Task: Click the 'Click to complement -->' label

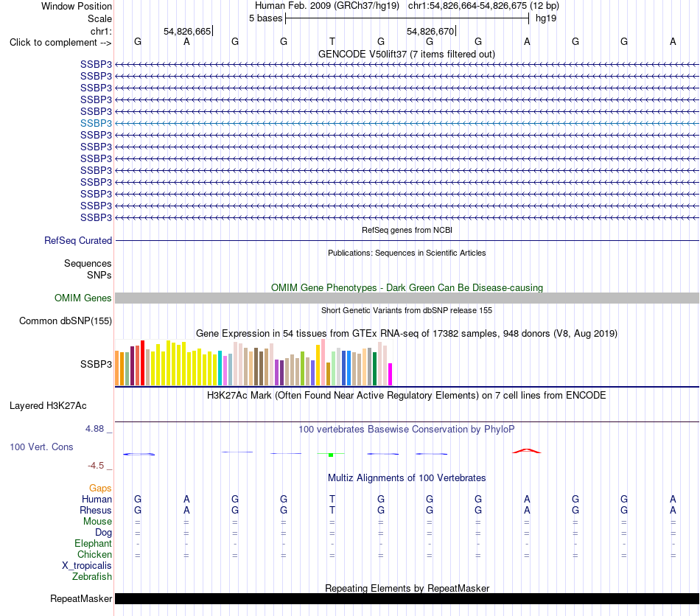Action: [x=60, y=43]
